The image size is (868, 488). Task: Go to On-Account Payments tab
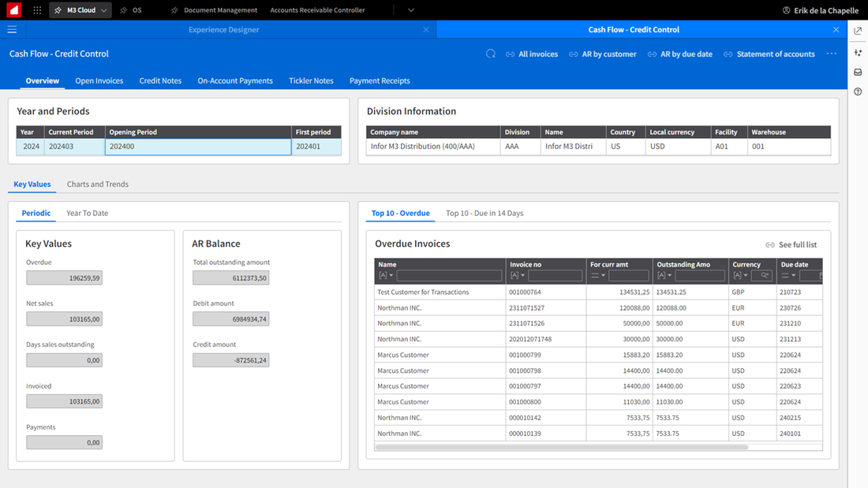click(x=235, y=80)
